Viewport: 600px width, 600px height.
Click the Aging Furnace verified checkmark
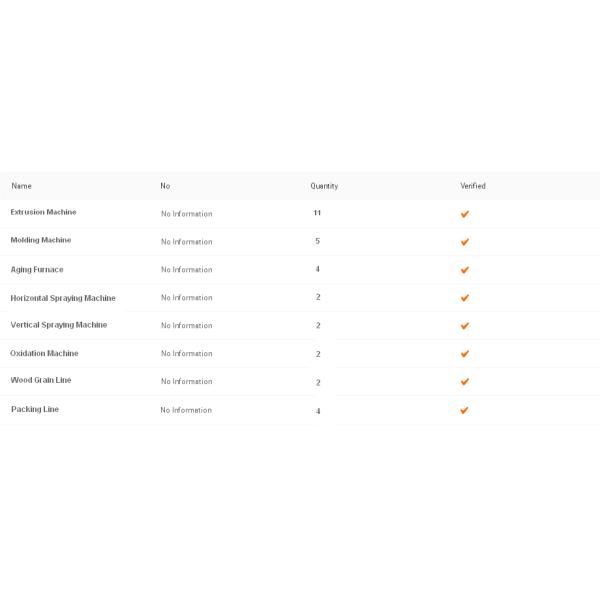[x=464, y=270]
